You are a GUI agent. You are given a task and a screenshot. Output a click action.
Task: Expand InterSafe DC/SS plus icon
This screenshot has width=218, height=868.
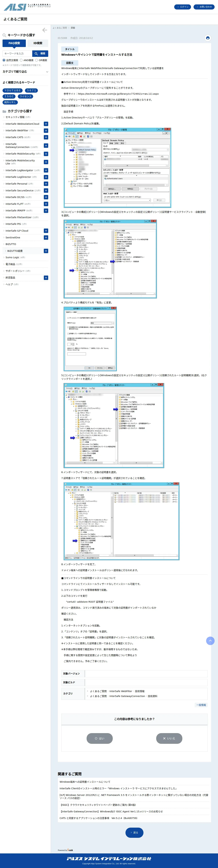(x=46, y=197)
